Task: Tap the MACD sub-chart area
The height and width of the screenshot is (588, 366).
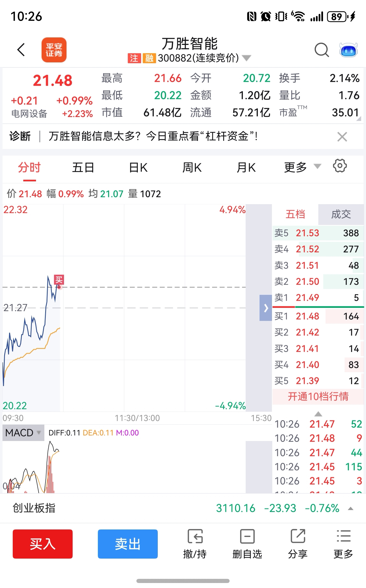Action: pos(124,467)
